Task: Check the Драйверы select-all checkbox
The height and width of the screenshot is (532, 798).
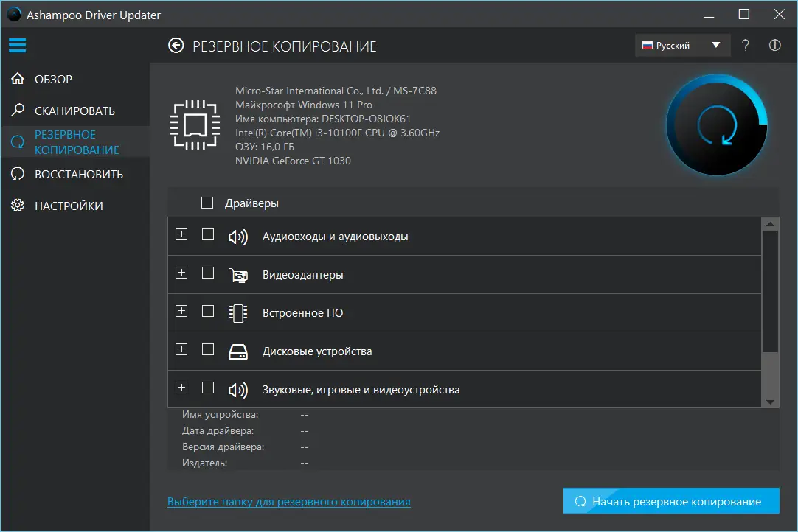Action: point(207,203)
